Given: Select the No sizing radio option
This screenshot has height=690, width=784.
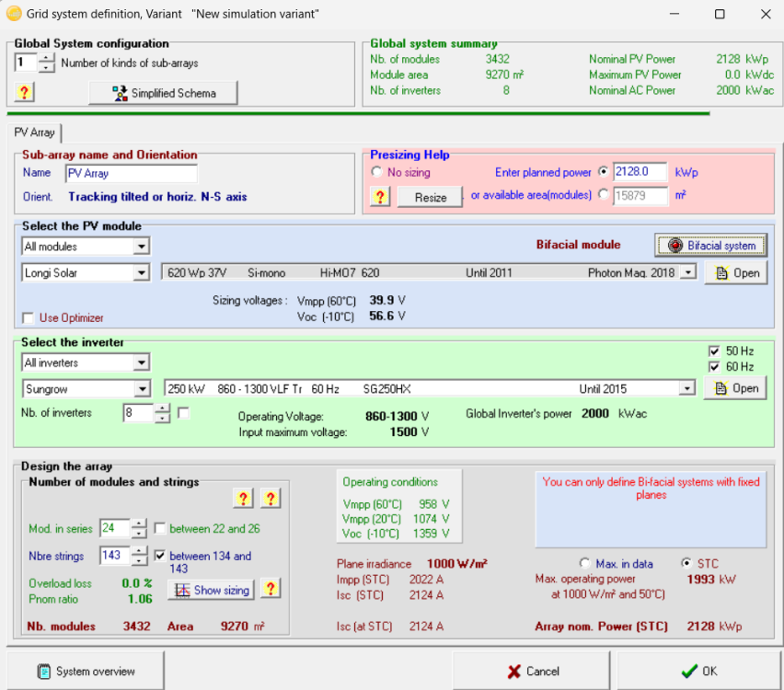Looking at the screenshot, I should pyautogui.click(x=376, y=172).
